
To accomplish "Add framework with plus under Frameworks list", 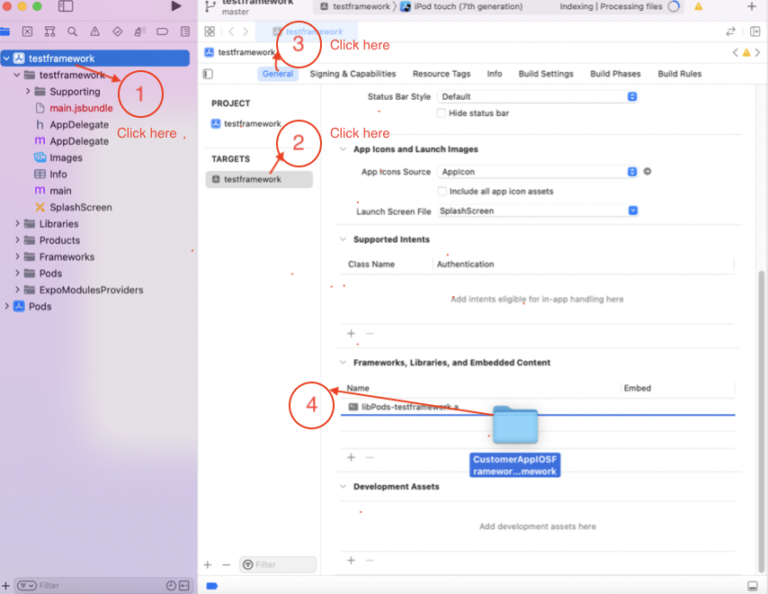I will pyautogui.click(x=351, y=457).
